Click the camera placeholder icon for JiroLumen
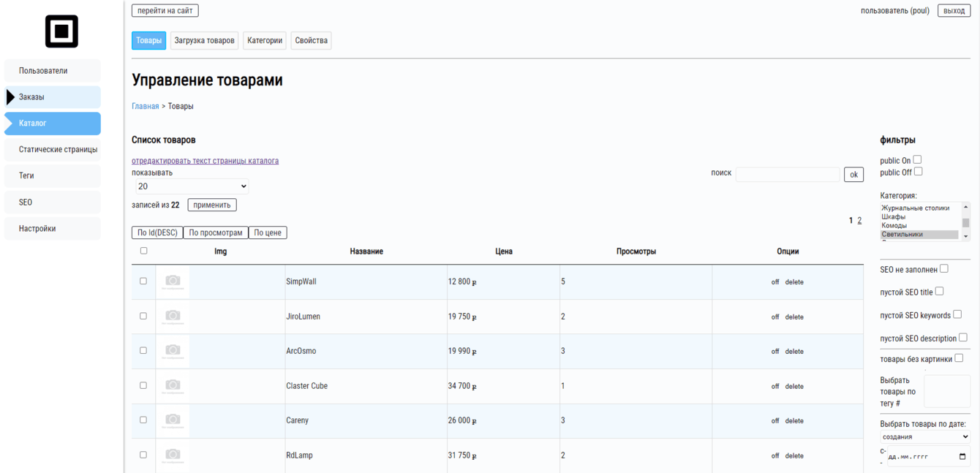Viewport: 980px width, 473px height. click(173, 317)
